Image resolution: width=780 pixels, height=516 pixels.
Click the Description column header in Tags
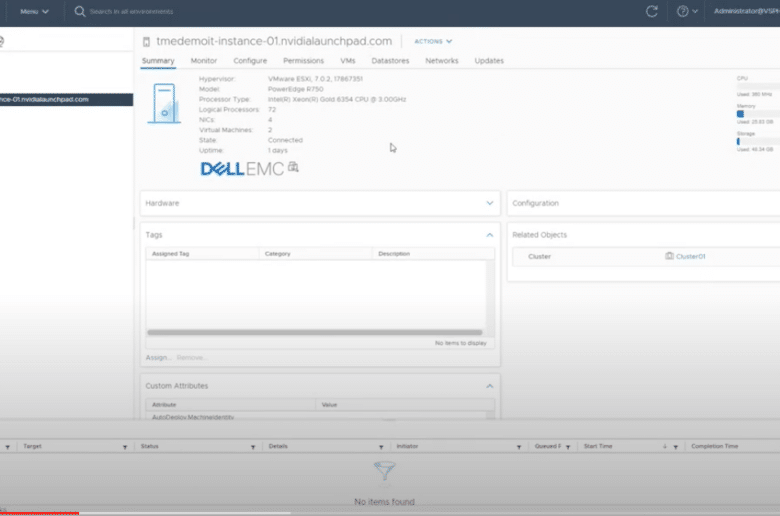click(x=433, y=254)
